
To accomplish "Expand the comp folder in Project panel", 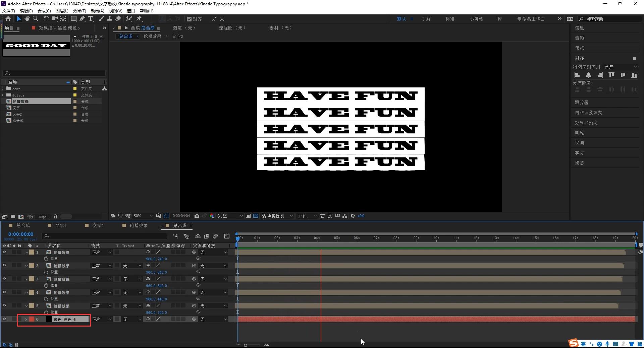I will point(3,89).
